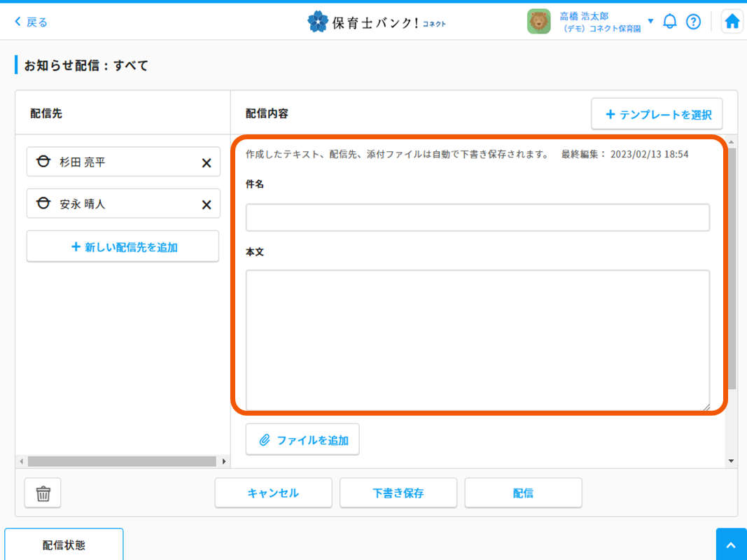Switch to the 配信状態 tab
The image size is (747, 560).
(64, 545)
